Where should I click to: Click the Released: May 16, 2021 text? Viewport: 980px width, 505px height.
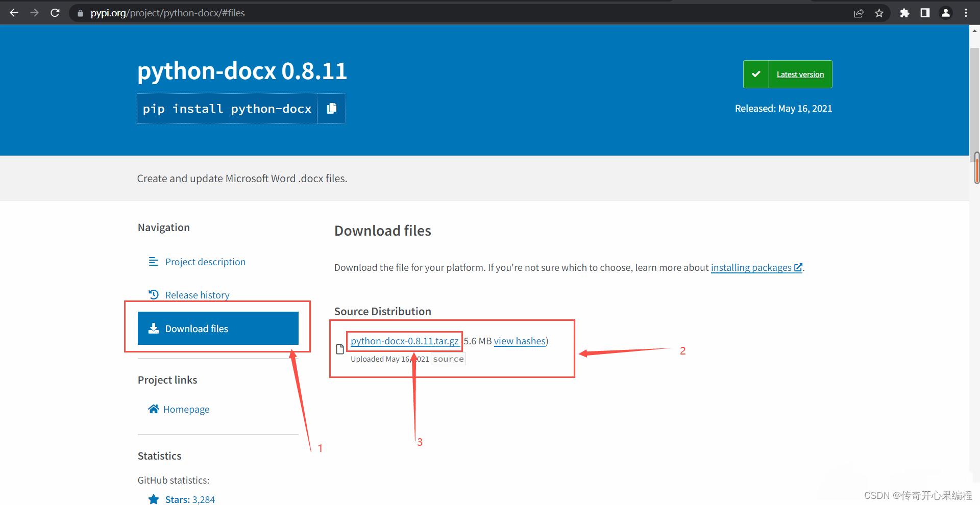(783, 108)
